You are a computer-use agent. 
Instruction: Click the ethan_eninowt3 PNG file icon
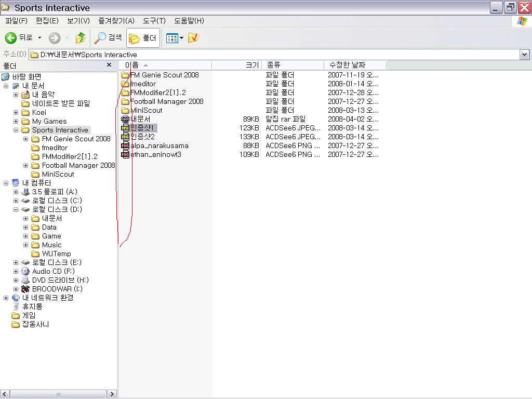pyautogui.click(x=125, y=154)
